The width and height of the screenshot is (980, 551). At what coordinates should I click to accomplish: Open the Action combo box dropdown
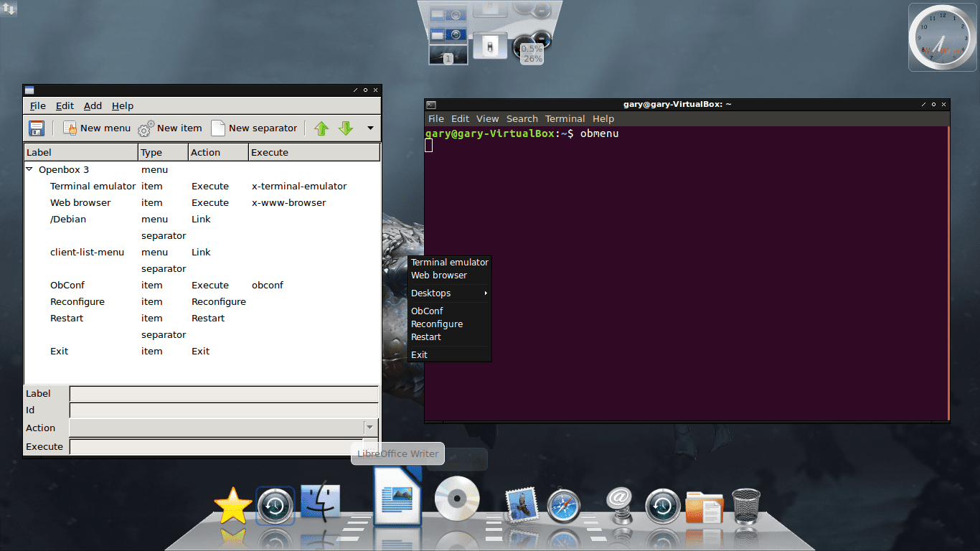[369, 428]
